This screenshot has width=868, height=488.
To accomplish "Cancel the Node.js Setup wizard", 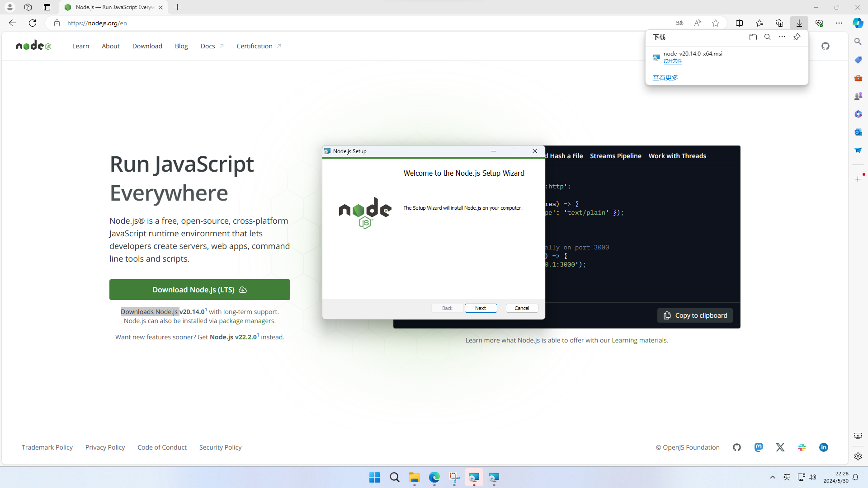I will tap(522, 308).
